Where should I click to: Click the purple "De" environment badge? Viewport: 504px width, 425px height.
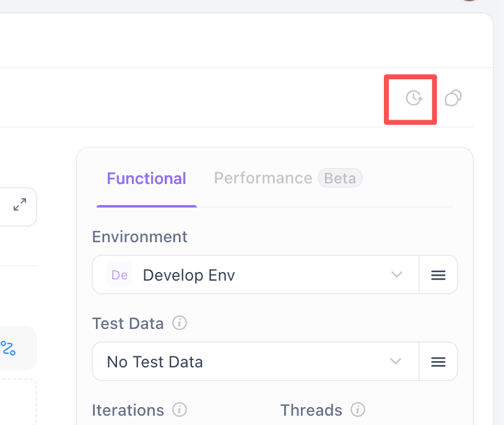(x=119, y=275)
